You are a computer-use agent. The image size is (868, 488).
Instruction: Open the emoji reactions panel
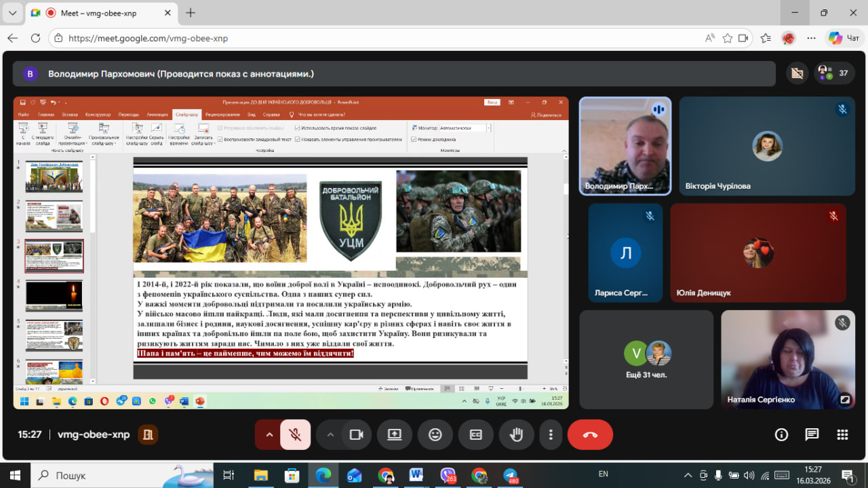435,435
